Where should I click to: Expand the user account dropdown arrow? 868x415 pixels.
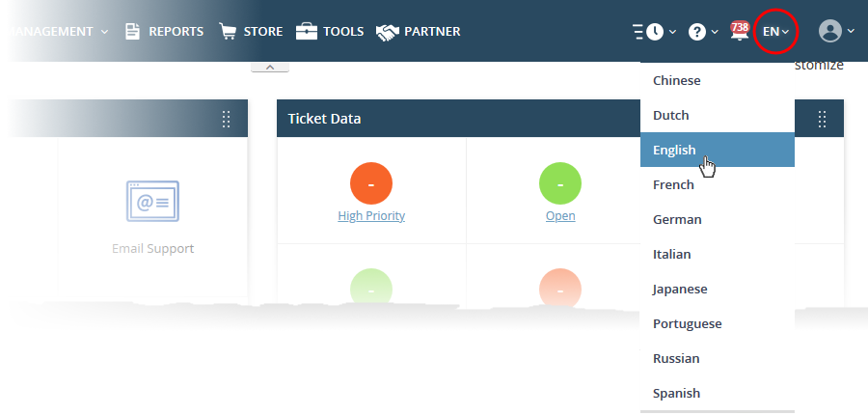851,32
